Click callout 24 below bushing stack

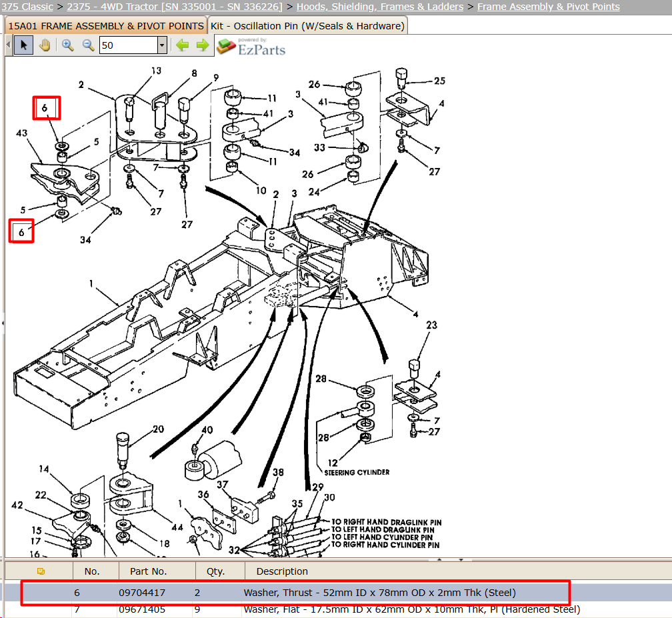(314, 192)
